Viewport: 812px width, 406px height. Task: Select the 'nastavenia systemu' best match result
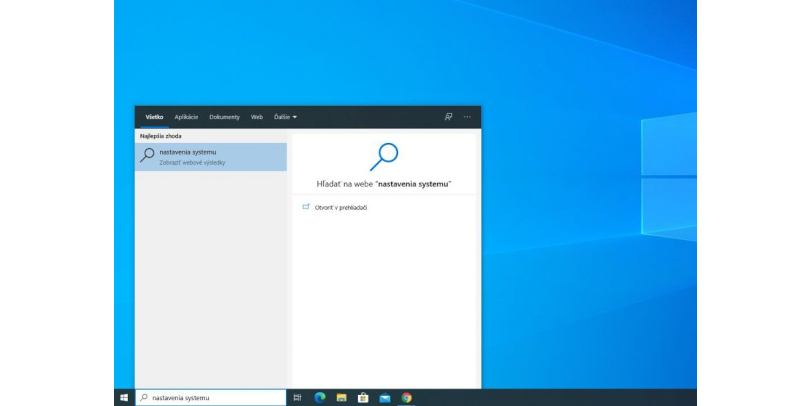click(211, 156)
